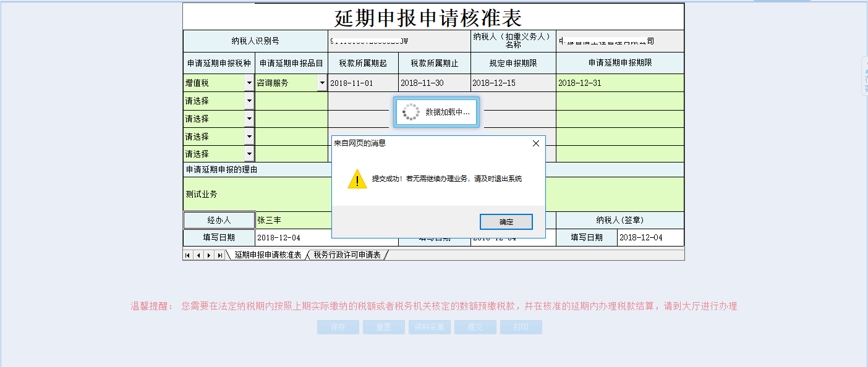Screen dimensions: 868x367
Task: Expand the second row 请选择 dropdown
Action: click(x=250, y=100)
